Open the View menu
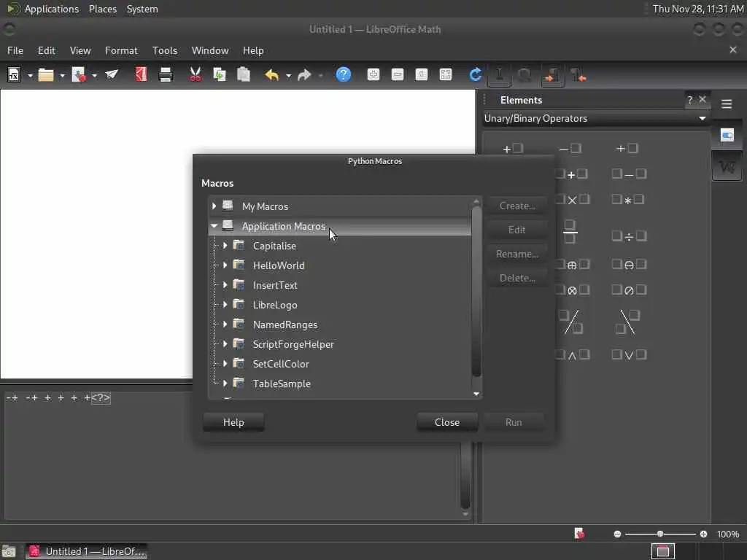The width and height of the screenshot is (747, 560). 80,50
